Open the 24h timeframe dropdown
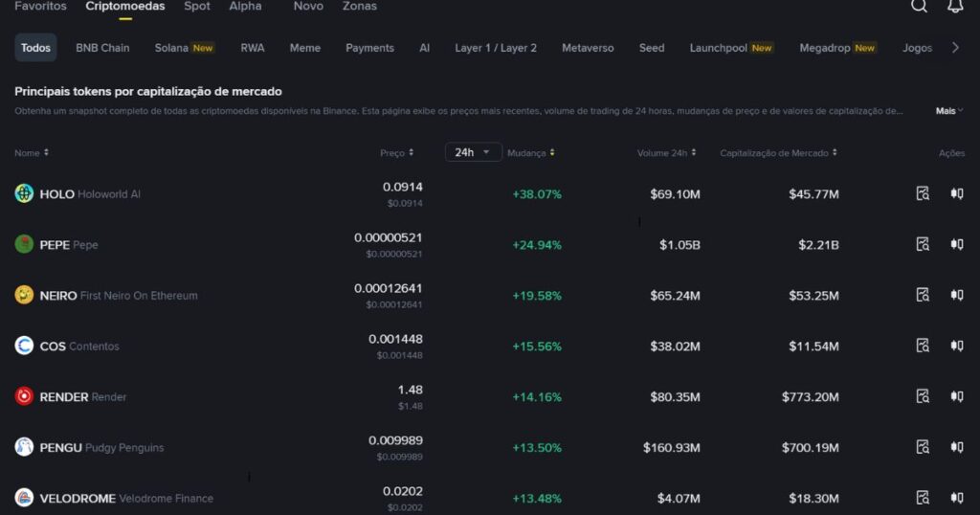 (x=473, y=152)
